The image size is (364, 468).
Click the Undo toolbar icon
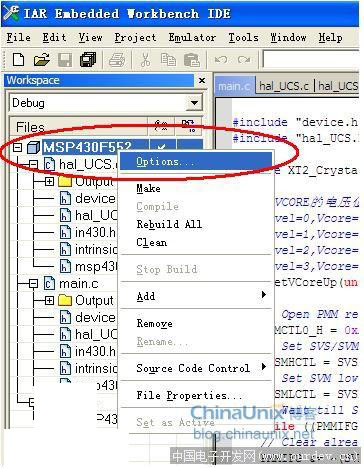[x=221, y=60]
